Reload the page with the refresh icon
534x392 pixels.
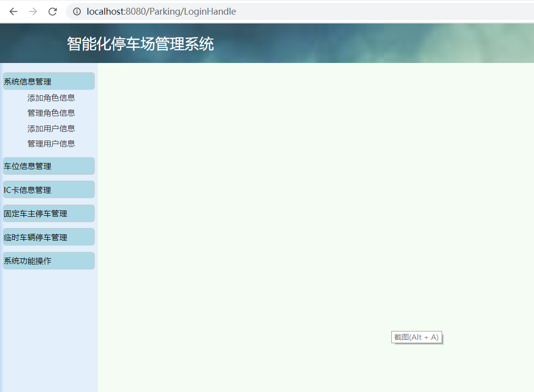[x=52, y=12]
